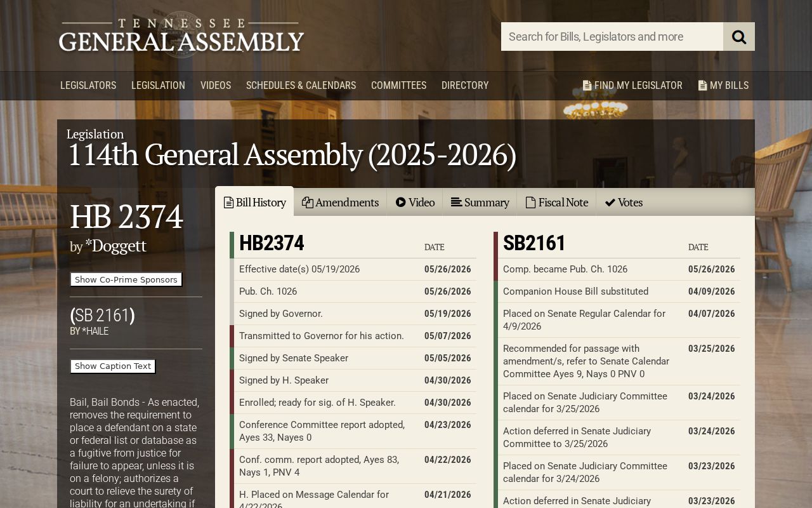Click the Bill History tab icon
This screenshot has width=812, height=508.
tap(228, 203)
